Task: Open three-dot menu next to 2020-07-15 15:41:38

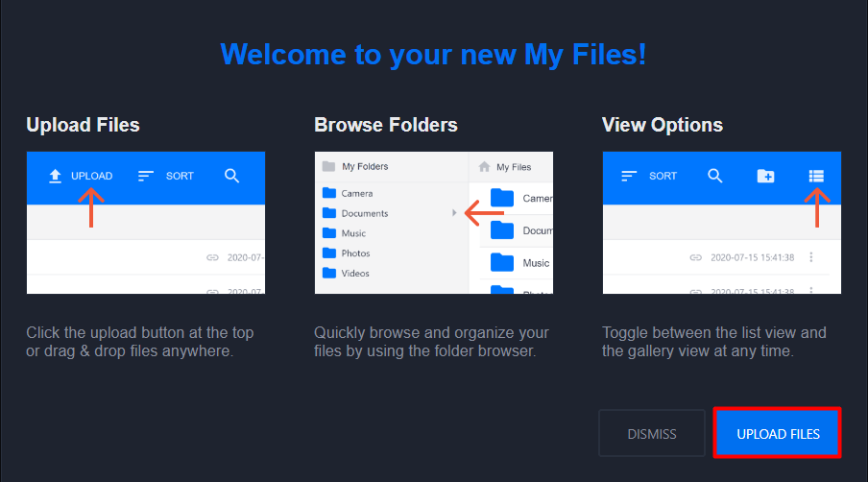Action: 811,257
